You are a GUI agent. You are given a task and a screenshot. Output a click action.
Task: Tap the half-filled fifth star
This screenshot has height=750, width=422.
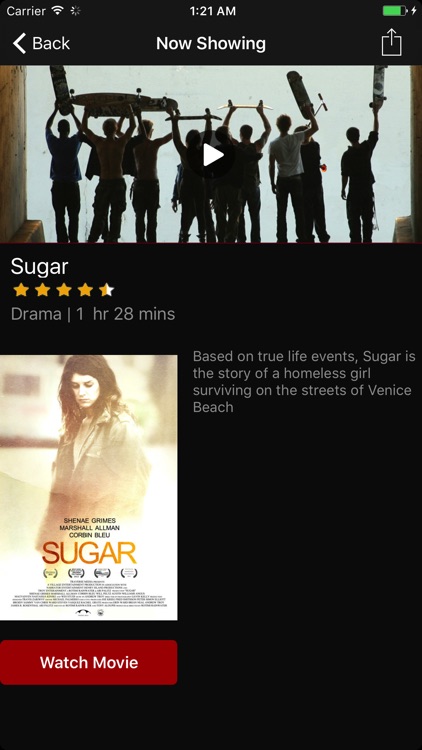pyautogui.click(x=107, y=289)
